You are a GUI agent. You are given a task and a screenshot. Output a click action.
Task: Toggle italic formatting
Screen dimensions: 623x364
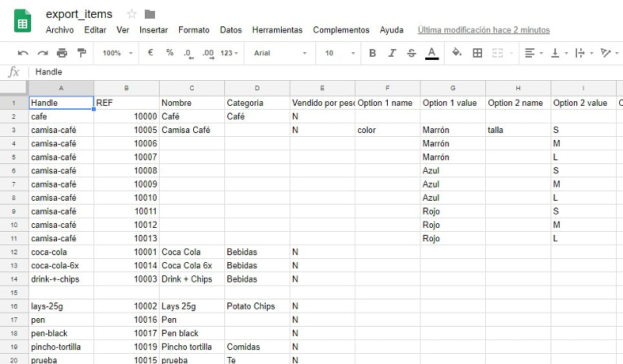tap(392, 53)
